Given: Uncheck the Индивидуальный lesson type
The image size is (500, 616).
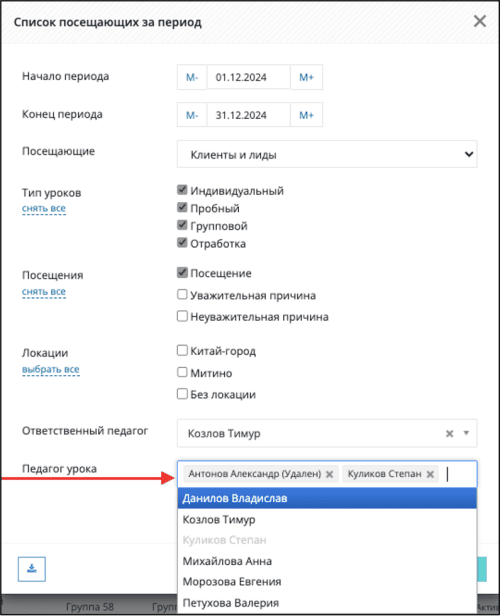Looking at the screenshot, I should point(182,190).
